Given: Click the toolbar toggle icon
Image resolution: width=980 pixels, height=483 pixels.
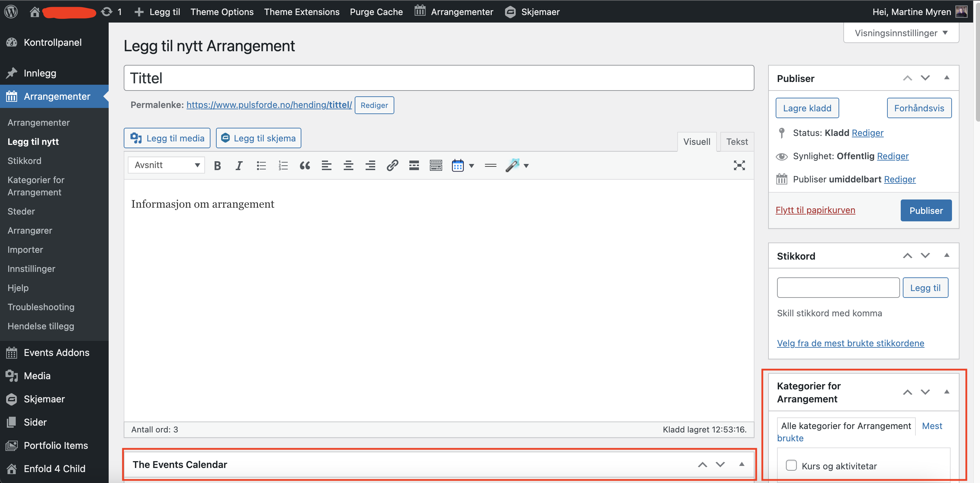Looking at the screenshot, I should pos(436,165).
